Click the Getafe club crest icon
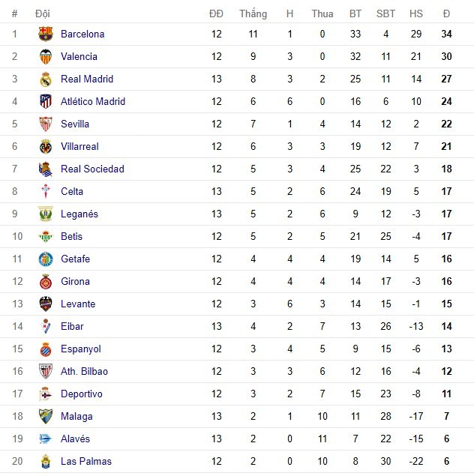This screenshot has height=476, width=474. pos(46,259)
